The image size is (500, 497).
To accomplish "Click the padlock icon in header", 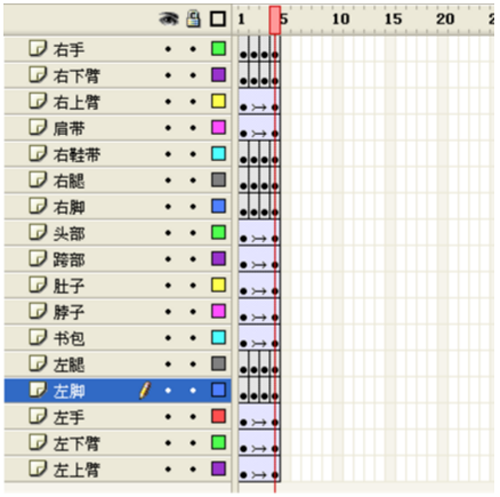I will (x=193, y=19).
